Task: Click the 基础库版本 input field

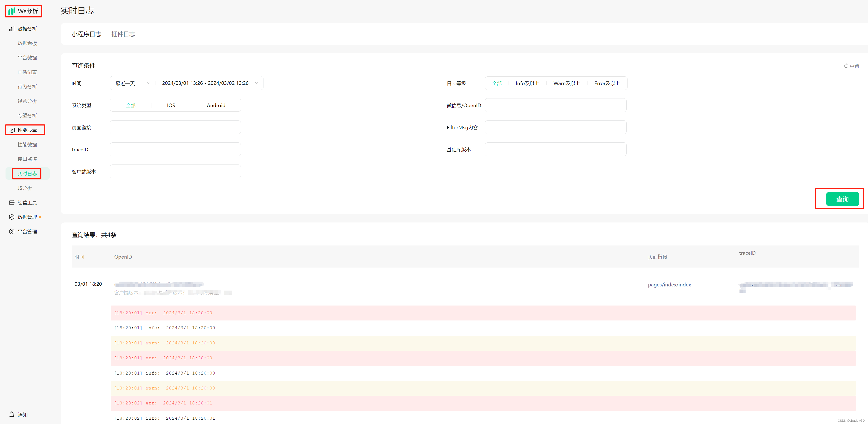Action: [x=556, y=149]
